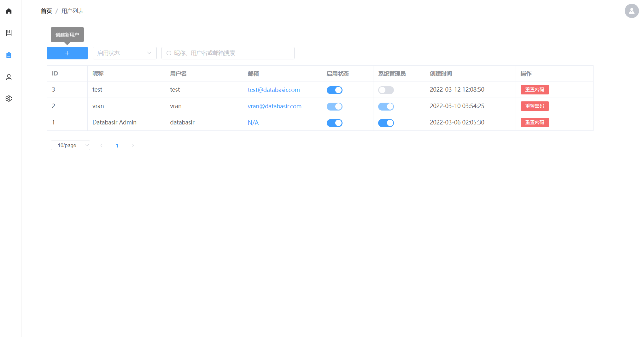Click the user avatar in top right
The width and height of the screenshot is (644, 337).
coord(631,11)
